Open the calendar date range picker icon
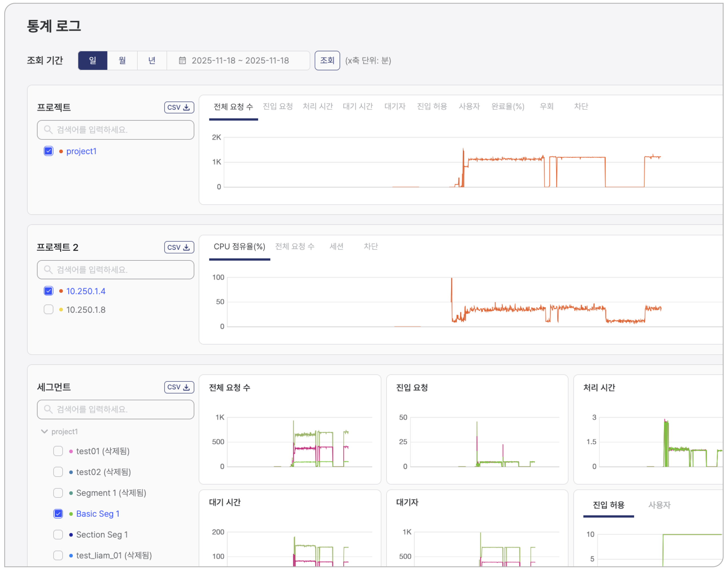 182,60
